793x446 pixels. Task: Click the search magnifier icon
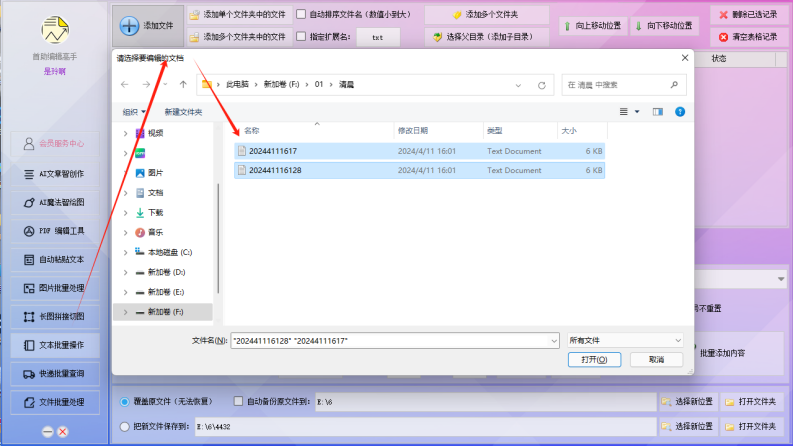tap(674, 84)
